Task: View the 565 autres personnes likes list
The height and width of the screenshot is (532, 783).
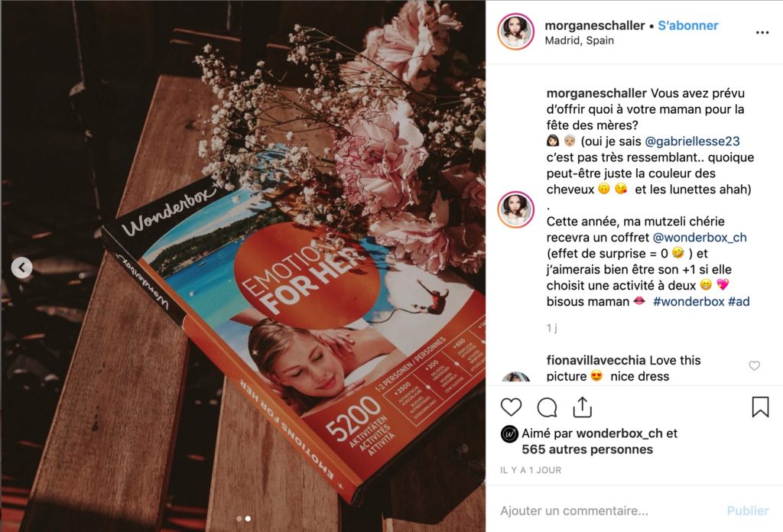Action: coord(587,449)
